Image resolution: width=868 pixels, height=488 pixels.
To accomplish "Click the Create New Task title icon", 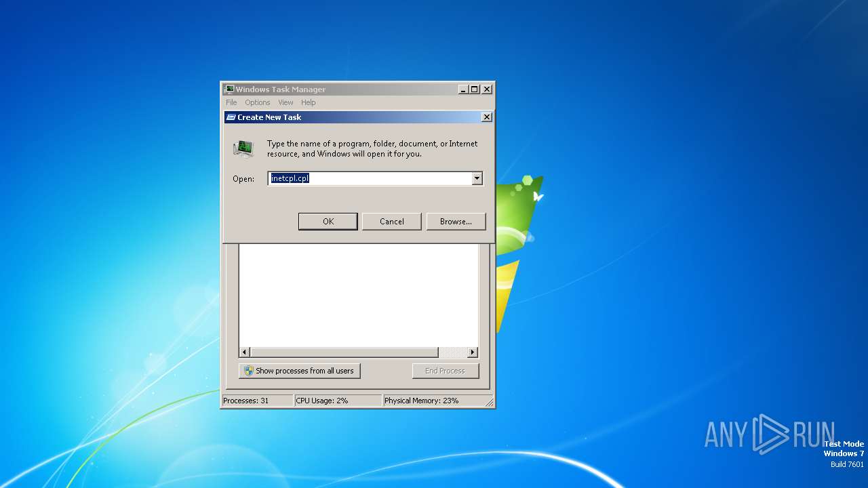I will (231, 117).
